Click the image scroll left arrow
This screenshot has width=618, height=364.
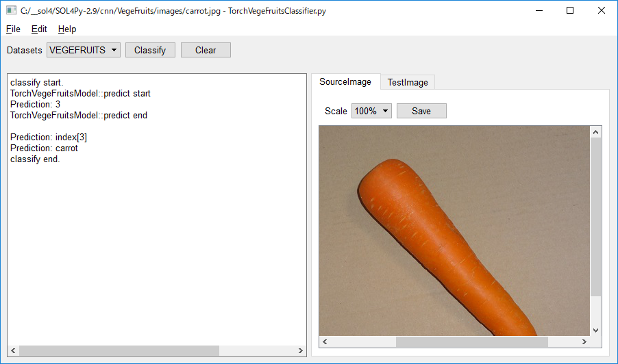[x=325, y=341]
